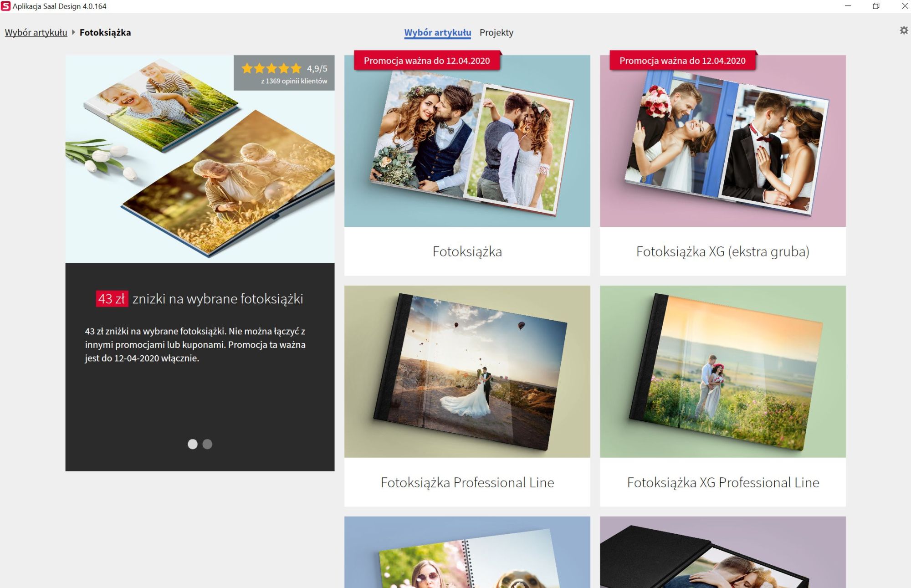Click the promotion ribbon on Fotoksiążka card
The image size is (911, 588).
click(427, 61)
